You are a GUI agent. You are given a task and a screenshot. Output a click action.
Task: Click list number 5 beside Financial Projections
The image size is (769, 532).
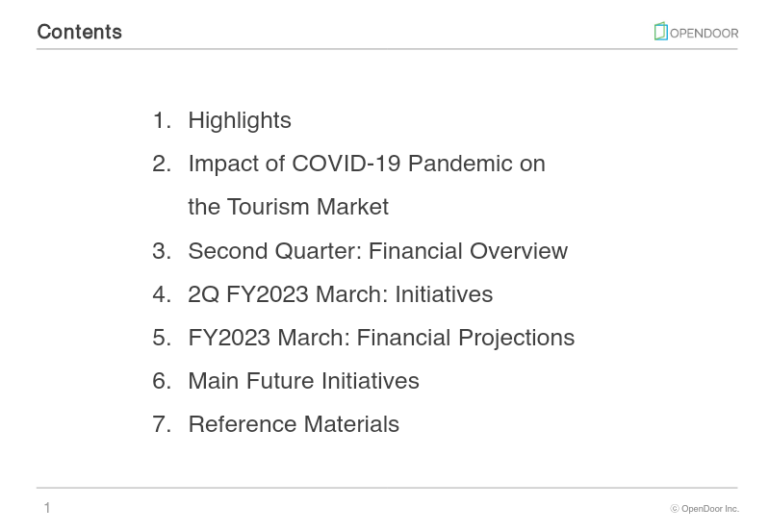tap(161, 338)
